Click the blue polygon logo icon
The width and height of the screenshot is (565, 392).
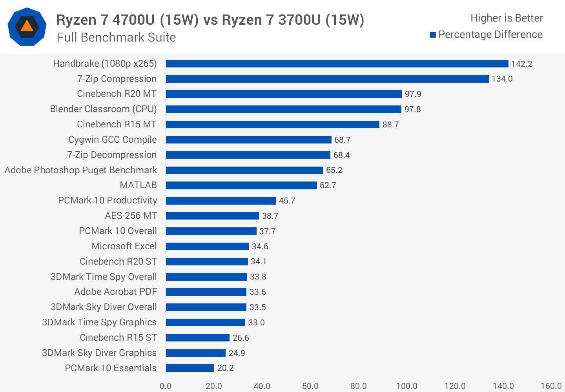(x=27, y=27)
